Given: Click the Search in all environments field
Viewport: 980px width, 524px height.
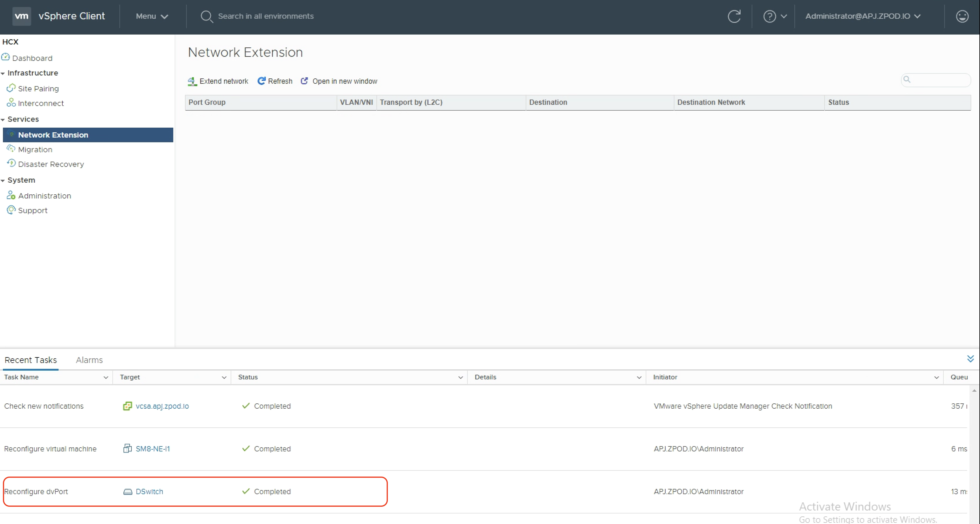Looking at the screenshot, I should (x=265, y=16).
